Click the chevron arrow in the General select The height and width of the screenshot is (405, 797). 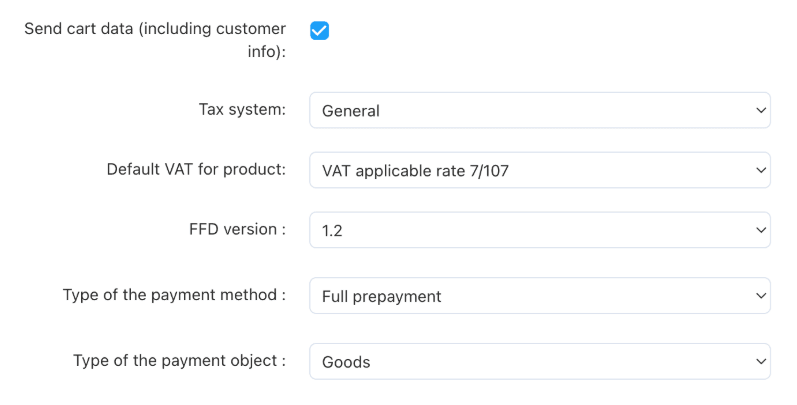click(x=759, y=110)
